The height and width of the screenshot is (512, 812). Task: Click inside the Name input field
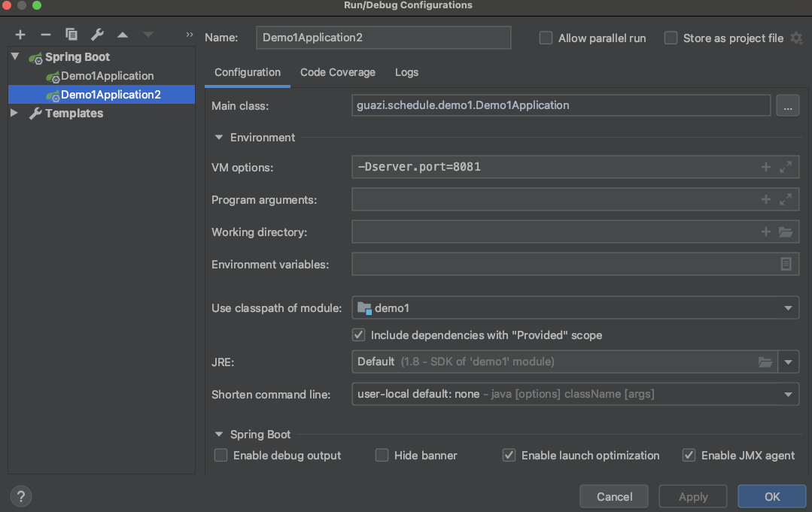(383, 38)
